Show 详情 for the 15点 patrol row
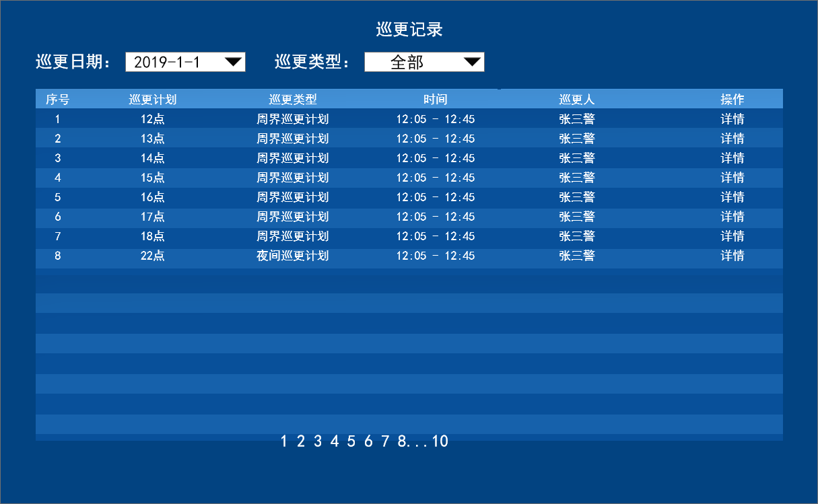818x504 pixels. coord(732,178)
